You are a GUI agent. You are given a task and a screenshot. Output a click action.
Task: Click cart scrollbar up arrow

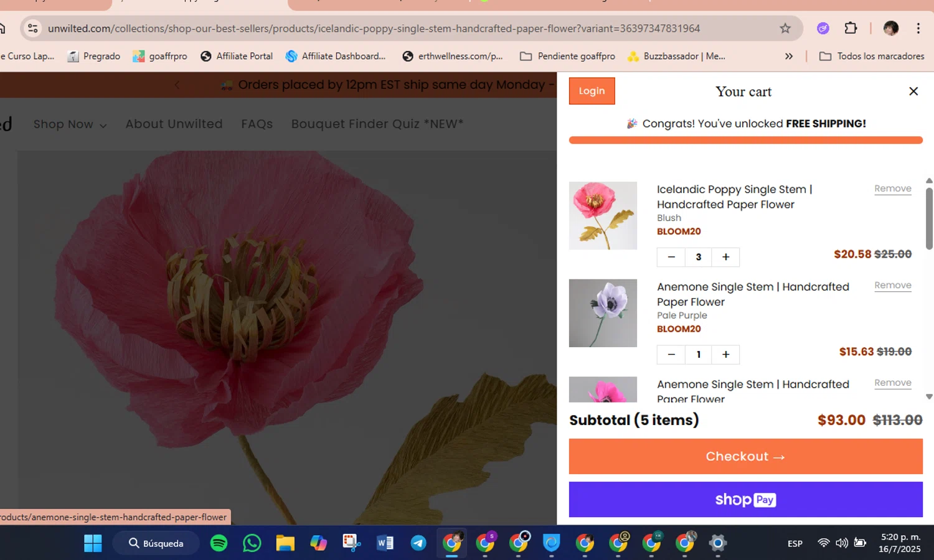coord(929,181)
